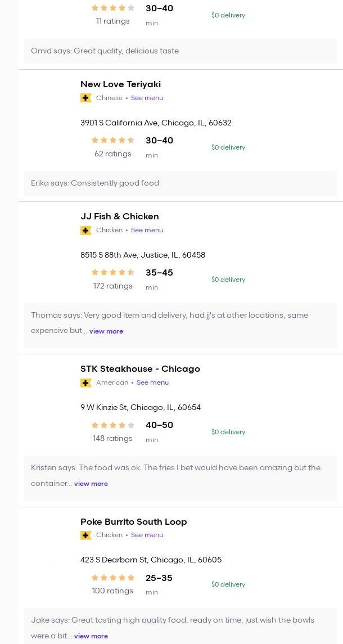
Task: Open the STK Steakhouse - Chicago restaurant title
Action: pos(140,369)
